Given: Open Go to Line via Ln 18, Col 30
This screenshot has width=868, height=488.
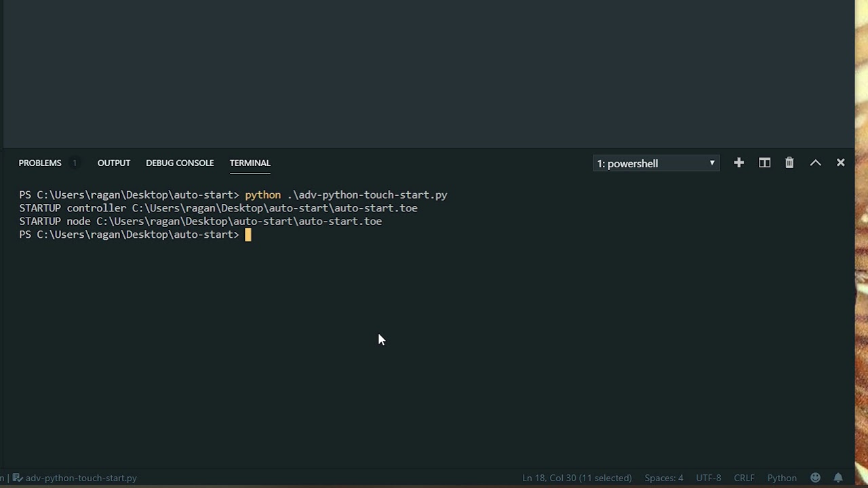Looking at the screenshot, I should (x=576, y=478).
